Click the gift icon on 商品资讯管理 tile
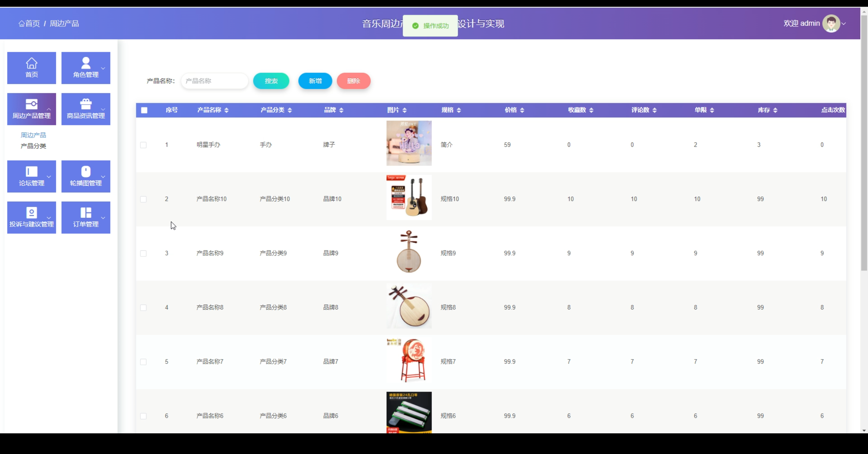Viewport: 868px width, 454px height. 86,104
